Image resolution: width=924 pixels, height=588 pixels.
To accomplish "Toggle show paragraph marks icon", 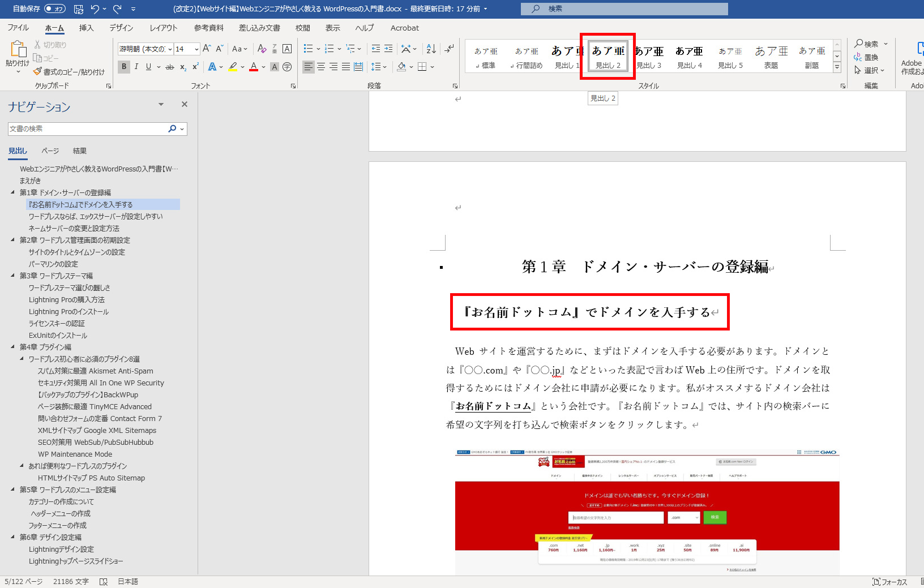I will pos(449,49).
